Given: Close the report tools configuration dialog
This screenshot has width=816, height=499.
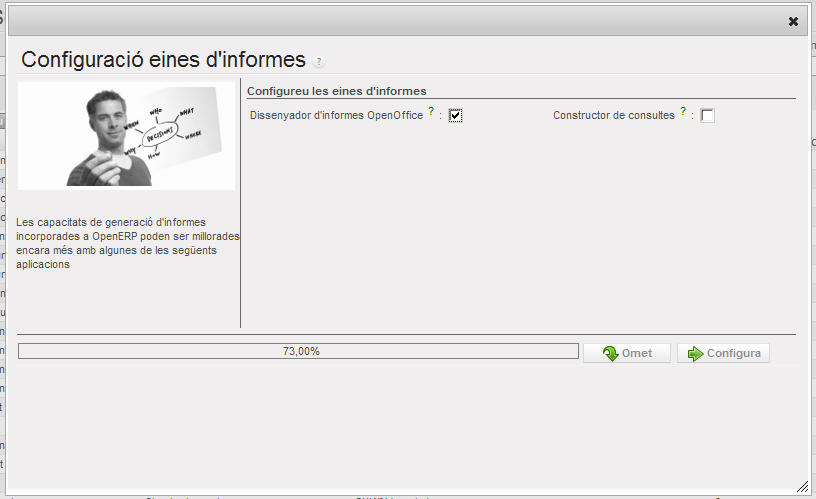Looking at the screenshot, I should [793, 21].
